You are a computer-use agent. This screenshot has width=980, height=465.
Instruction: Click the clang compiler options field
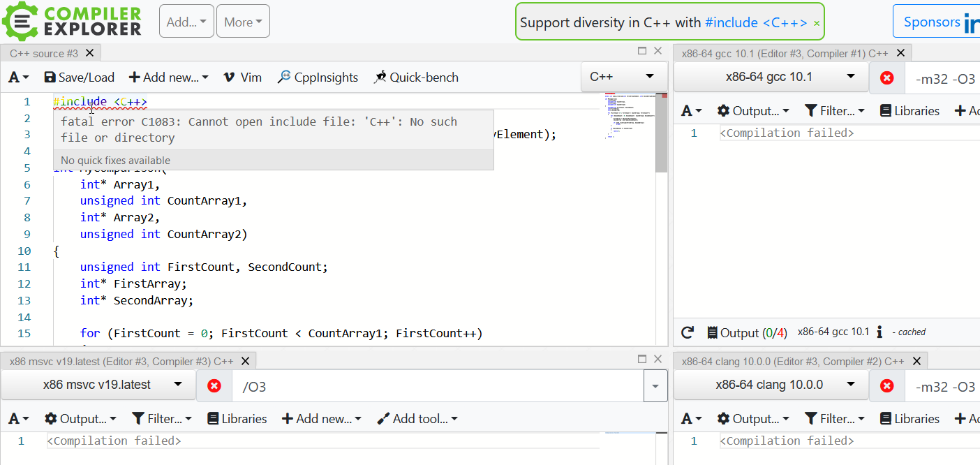(x=944, y=387)
